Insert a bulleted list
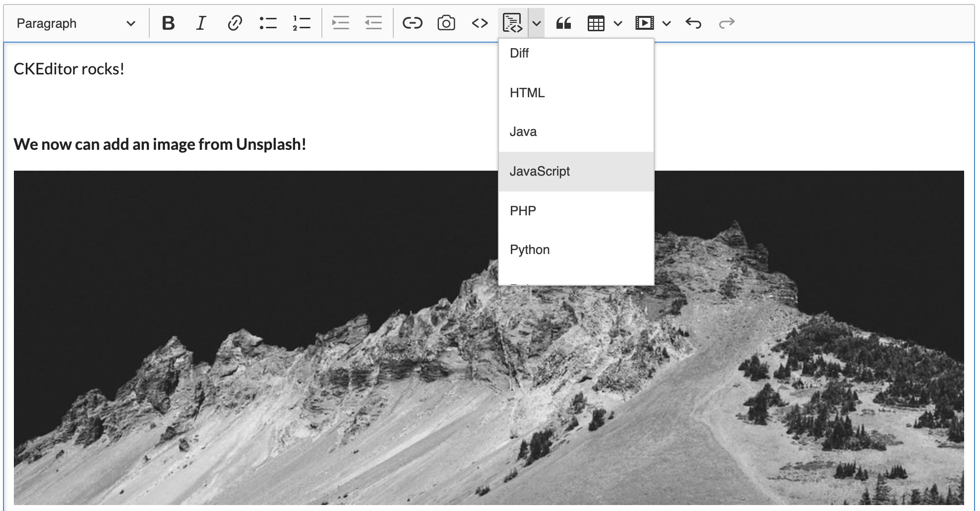Viewport: 980px width, 511px height. coord(268,23)
